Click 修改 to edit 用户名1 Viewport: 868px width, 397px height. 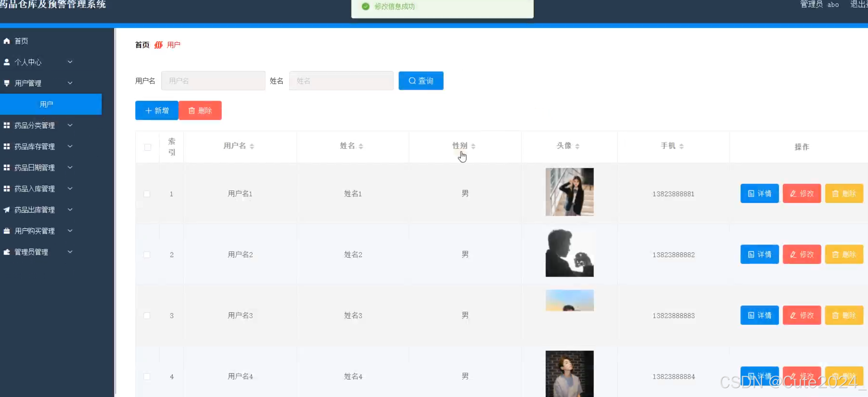coord(802,193)
